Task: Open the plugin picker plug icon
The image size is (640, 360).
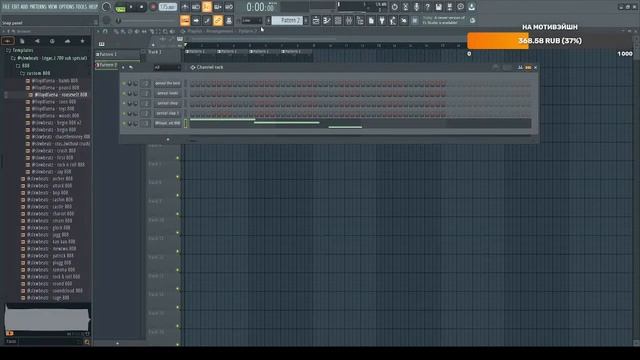Action: coord(382,20)
